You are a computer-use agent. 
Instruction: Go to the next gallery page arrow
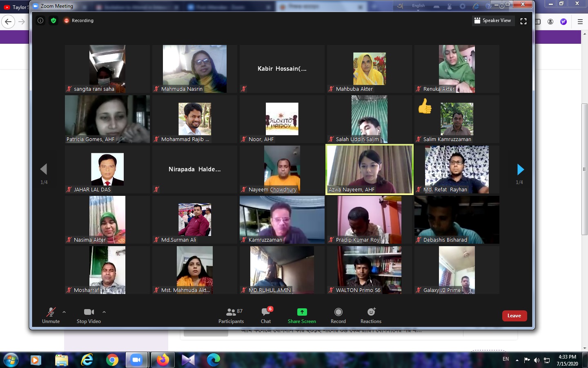[x=520, y=169]
